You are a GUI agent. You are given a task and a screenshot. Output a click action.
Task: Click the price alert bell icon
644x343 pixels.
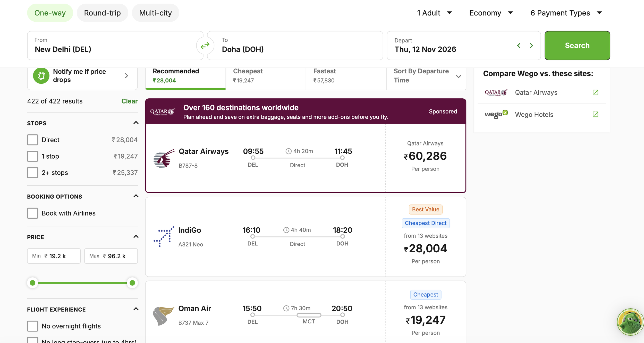pyautogui.click(x=41, y=75)
